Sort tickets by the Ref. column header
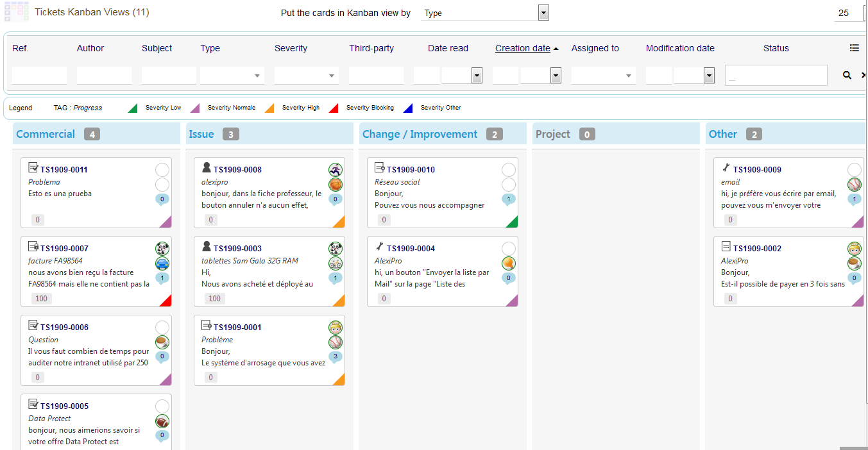Viewport: 868px width, 450px height. [21, 48]
